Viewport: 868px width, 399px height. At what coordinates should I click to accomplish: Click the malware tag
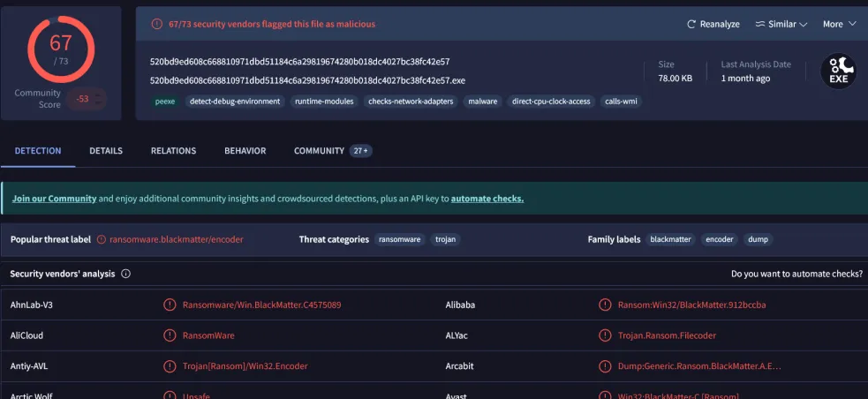(x=483, y=102)
